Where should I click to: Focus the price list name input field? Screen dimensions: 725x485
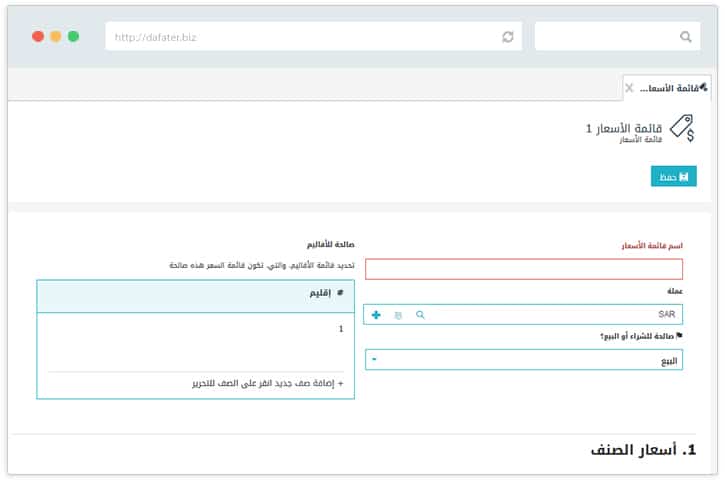[x=523, y=269]
